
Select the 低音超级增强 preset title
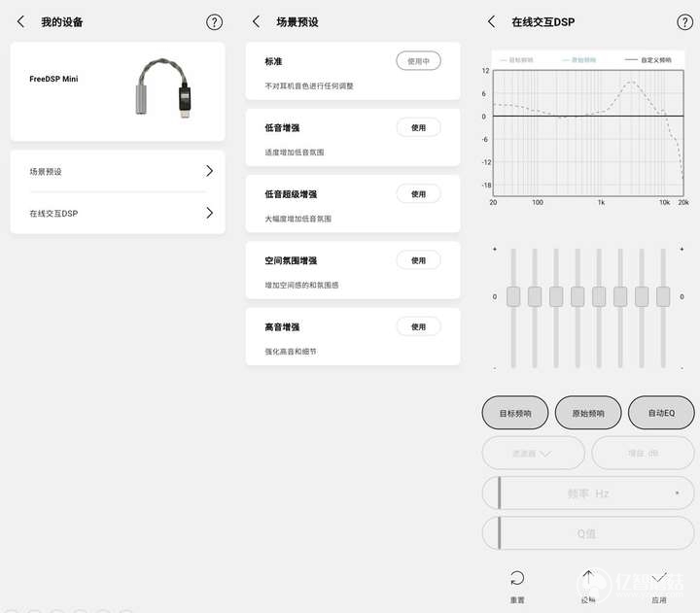[291, 194]
